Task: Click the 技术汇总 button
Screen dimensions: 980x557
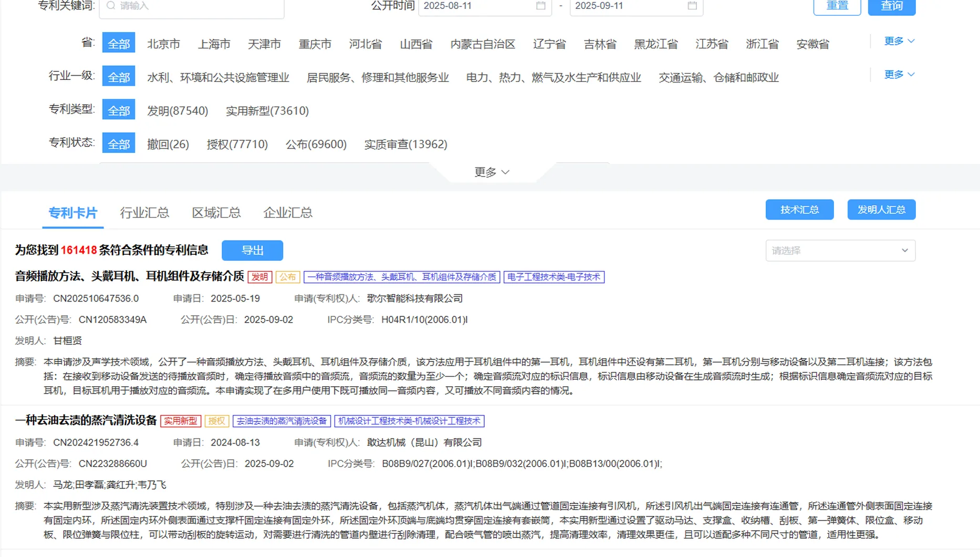Action: click(799, 210)
